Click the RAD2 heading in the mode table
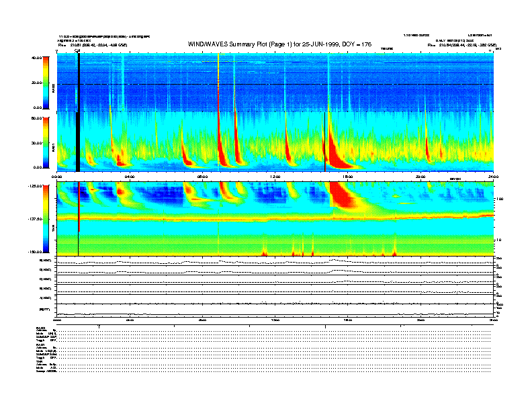The width and height of the screenshot is (532, 411). point(40,328)
